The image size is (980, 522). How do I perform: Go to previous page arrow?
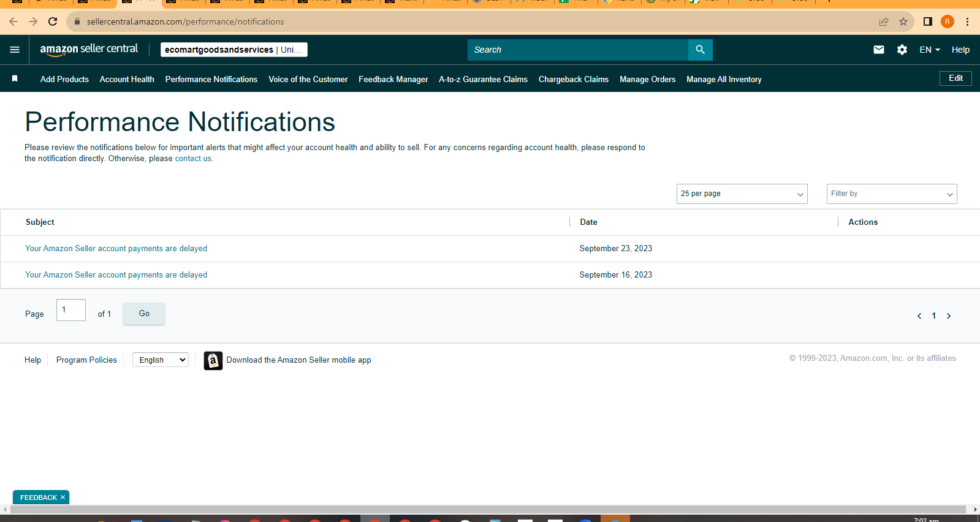point(919,316)
